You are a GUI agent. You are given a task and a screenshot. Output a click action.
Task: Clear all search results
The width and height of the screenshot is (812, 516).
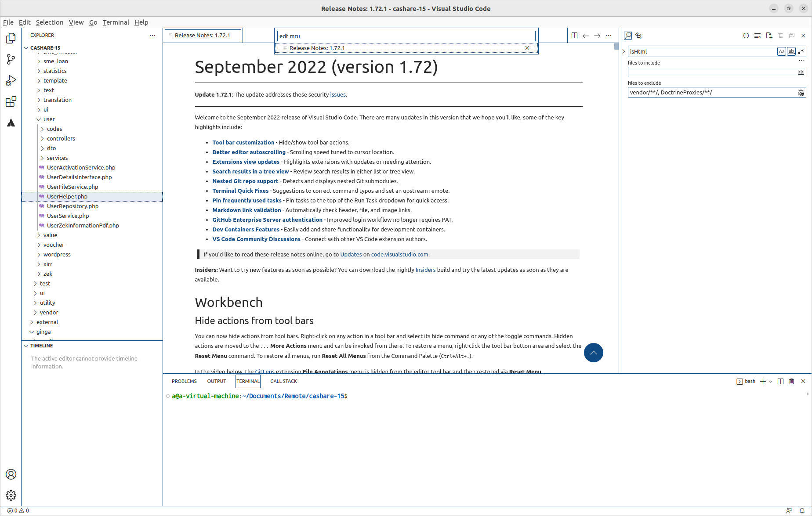[758, 36]
